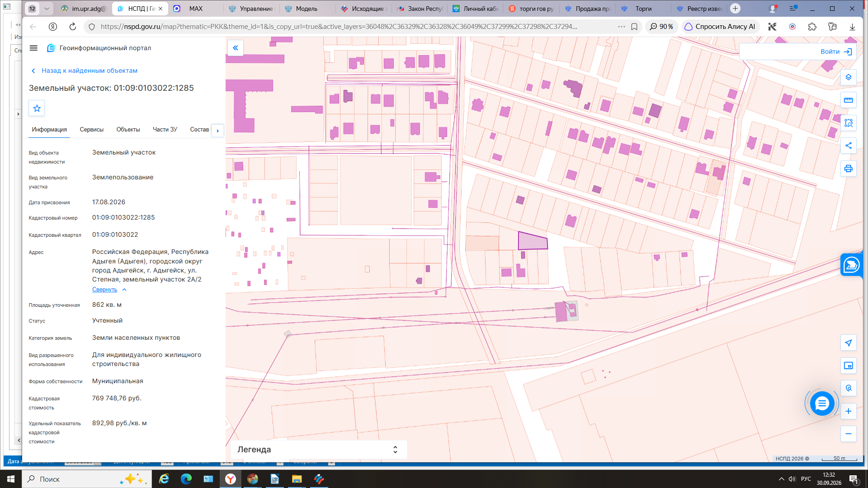868x488 pixels.
Task: Open Yandex Browser from the taskbar
Action: click(231, 479)
